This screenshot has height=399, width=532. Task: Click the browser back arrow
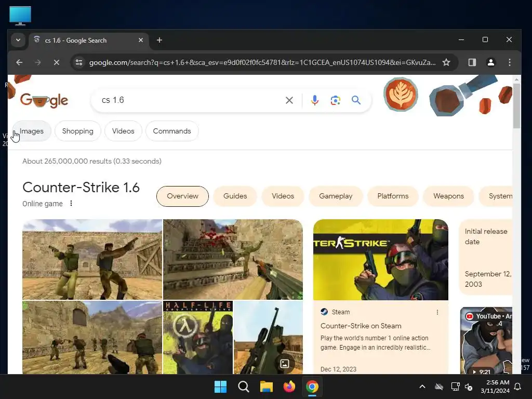pyautogui.click(x=19, y=62)
